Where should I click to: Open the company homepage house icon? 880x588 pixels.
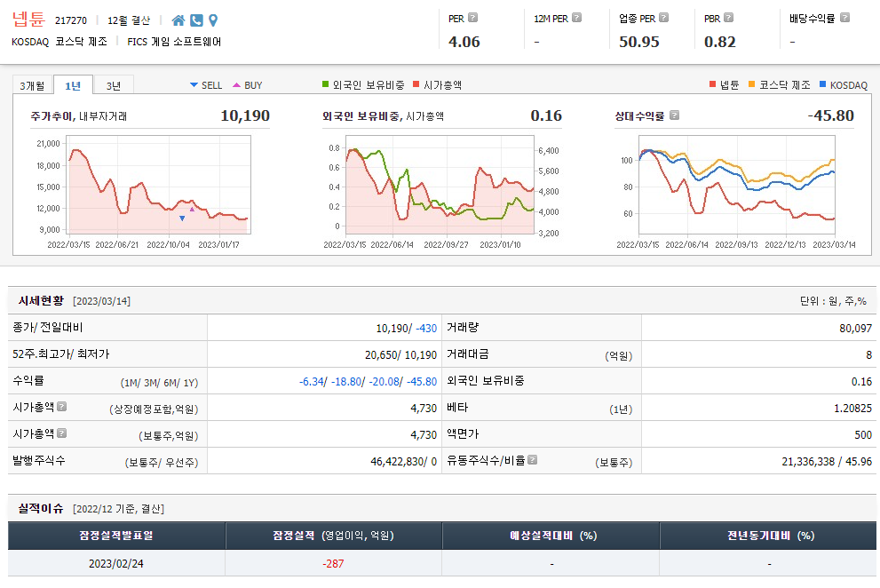178,20
